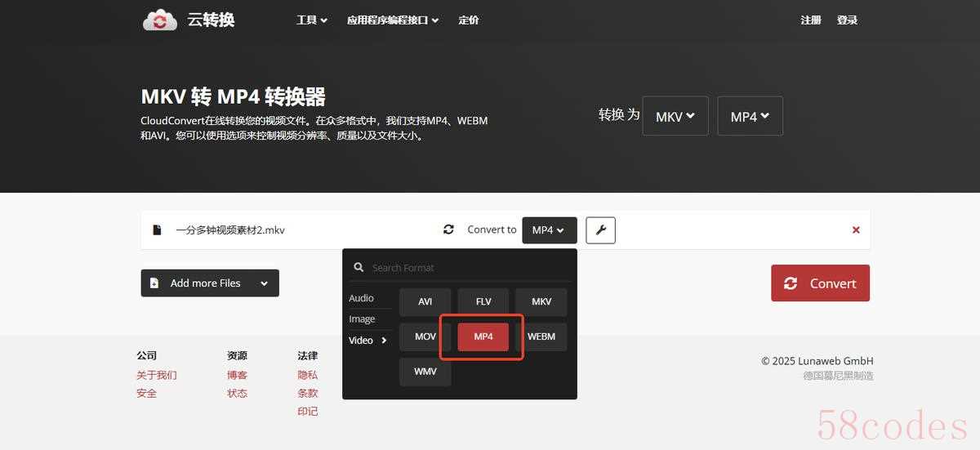
Task: Expand the Add more Files dropdown arrow
Action: tap(264, 283)
